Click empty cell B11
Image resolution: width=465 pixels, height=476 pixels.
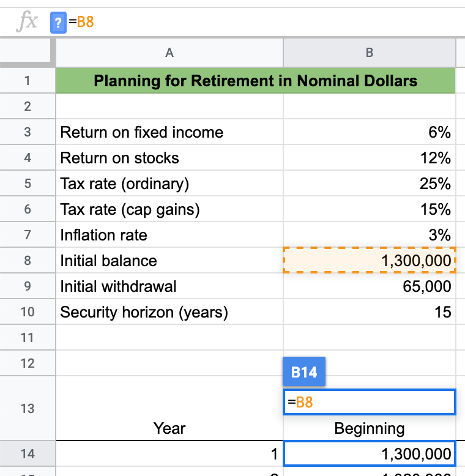(370, 338)
